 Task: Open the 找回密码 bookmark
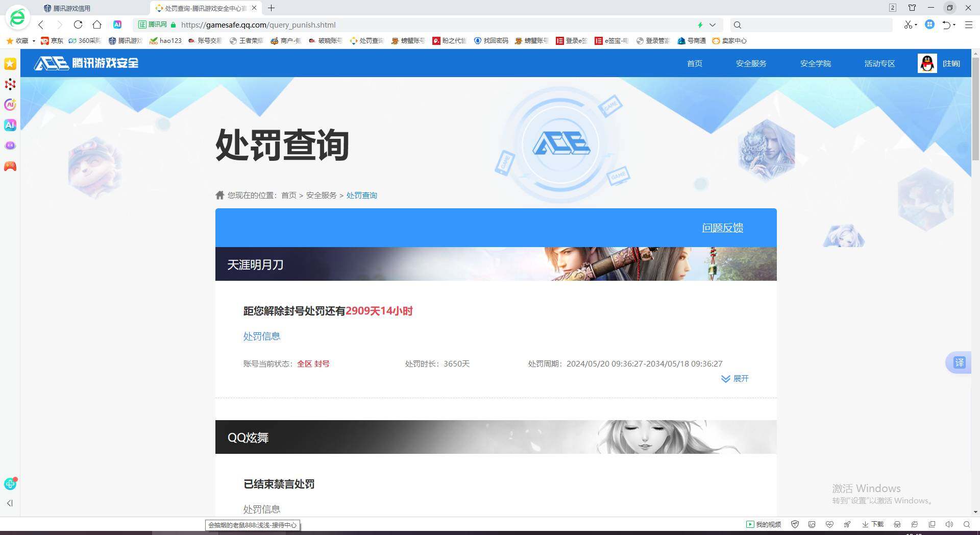coord(491,41)
